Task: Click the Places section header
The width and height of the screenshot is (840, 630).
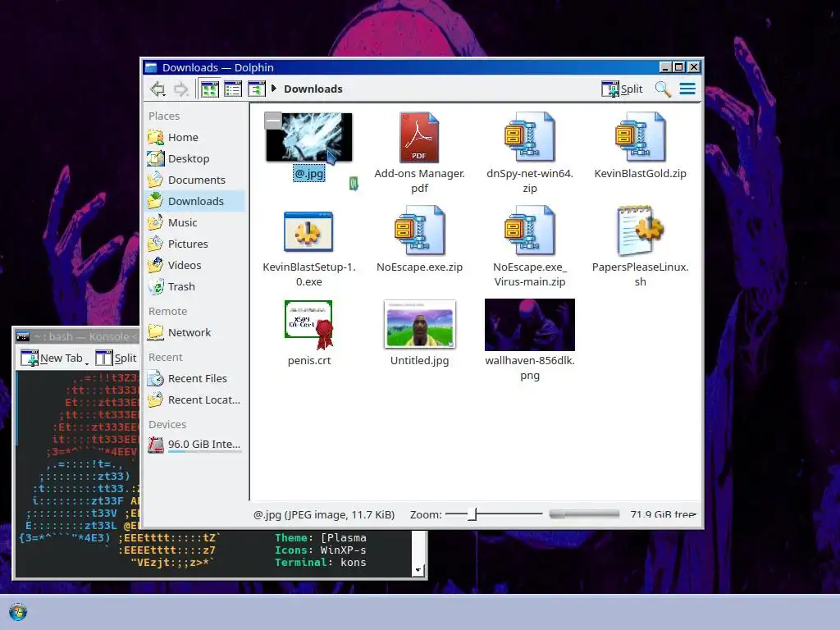Action: [x=164, y=116]
